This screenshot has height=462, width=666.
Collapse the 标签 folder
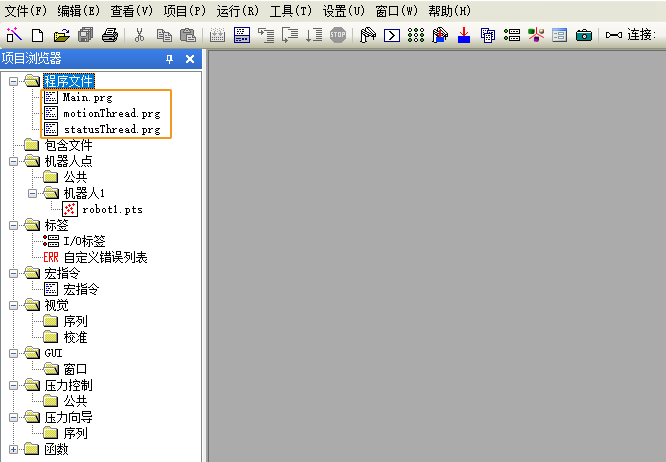[14, 225]
